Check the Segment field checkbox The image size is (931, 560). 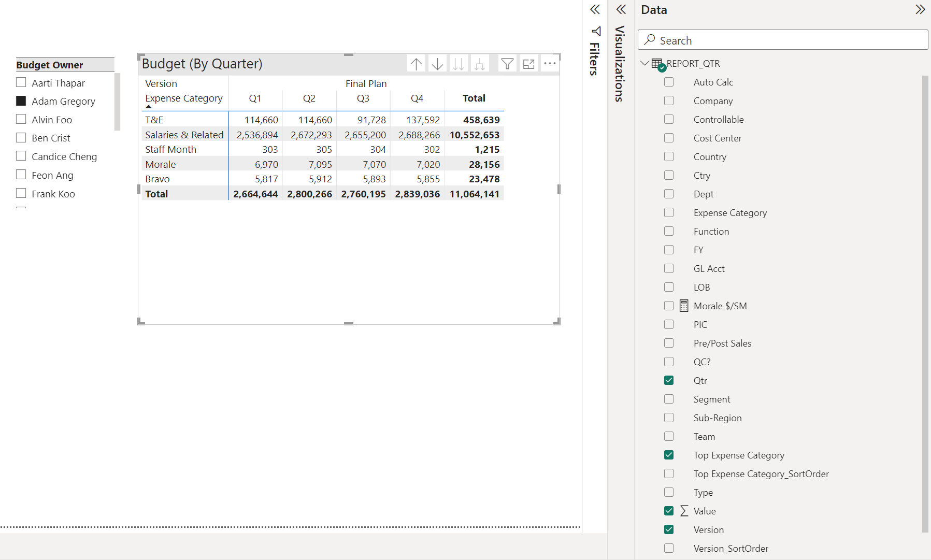[669, 399]
